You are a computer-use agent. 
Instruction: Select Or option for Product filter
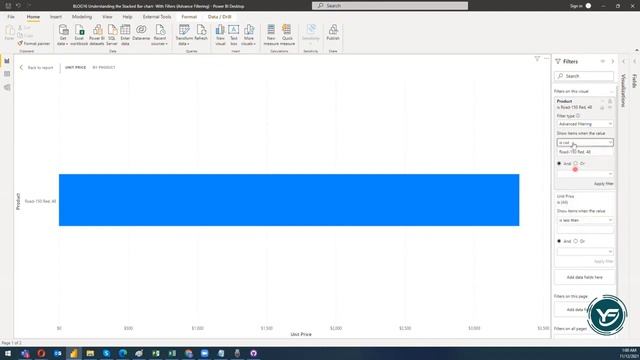point(576,163)
